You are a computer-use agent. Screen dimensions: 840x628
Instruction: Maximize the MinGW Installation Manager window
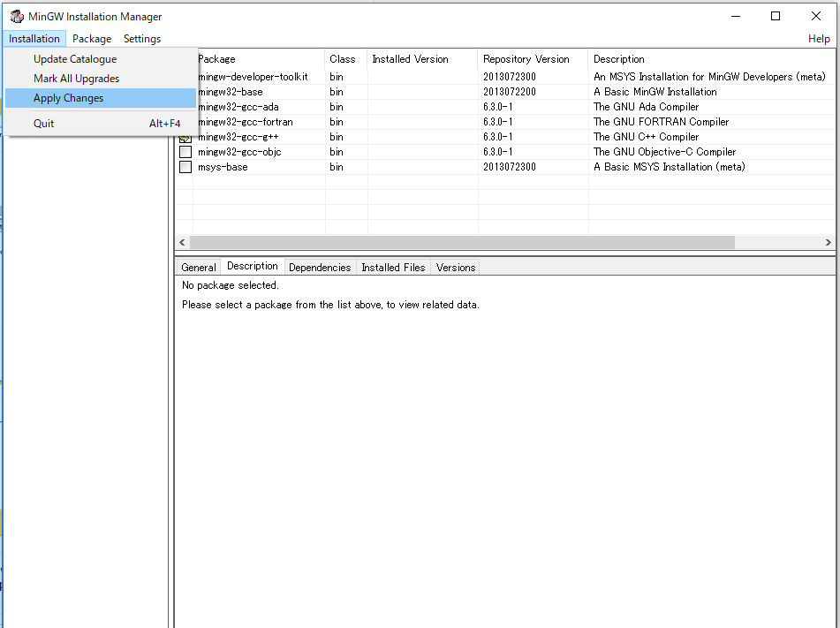(776, 16)
